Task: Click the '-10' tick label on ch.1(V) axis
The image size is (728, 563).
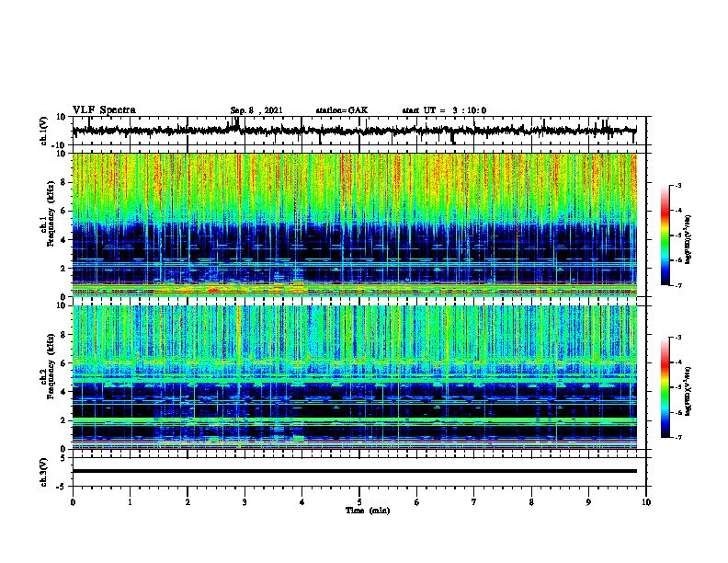Action: coord(60,145)
